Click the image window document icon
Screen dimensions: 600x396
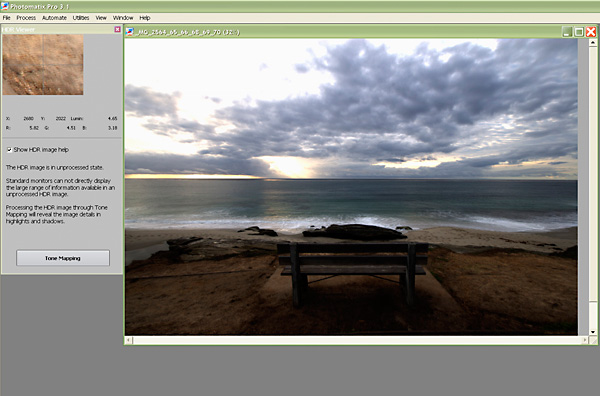pos(130,32)
